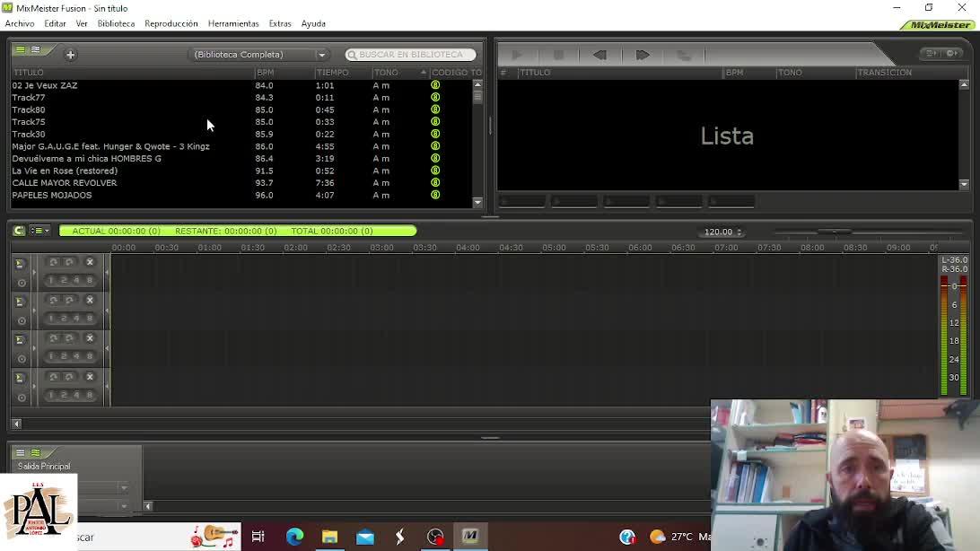980x551 pixels.
Task: Open the Biblioteca Completa dropdown
Action: [260, 55]
